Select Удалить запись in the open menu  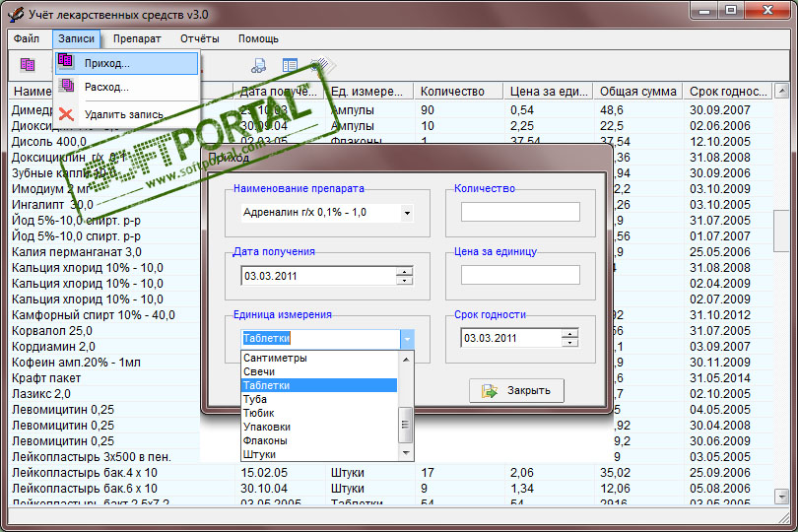[x=126, y=114]
